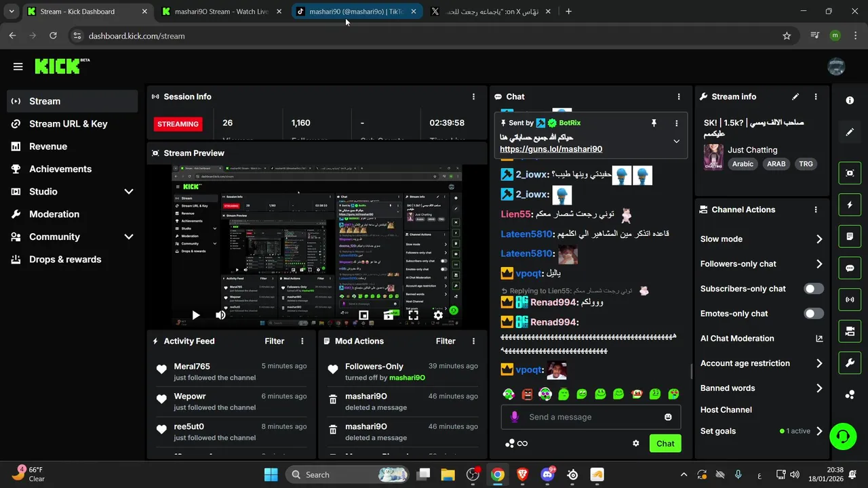Viewport: 868px width, 488px height.
Task: Edit Stream info with the pencil icon
Action: tap(795, 97)
